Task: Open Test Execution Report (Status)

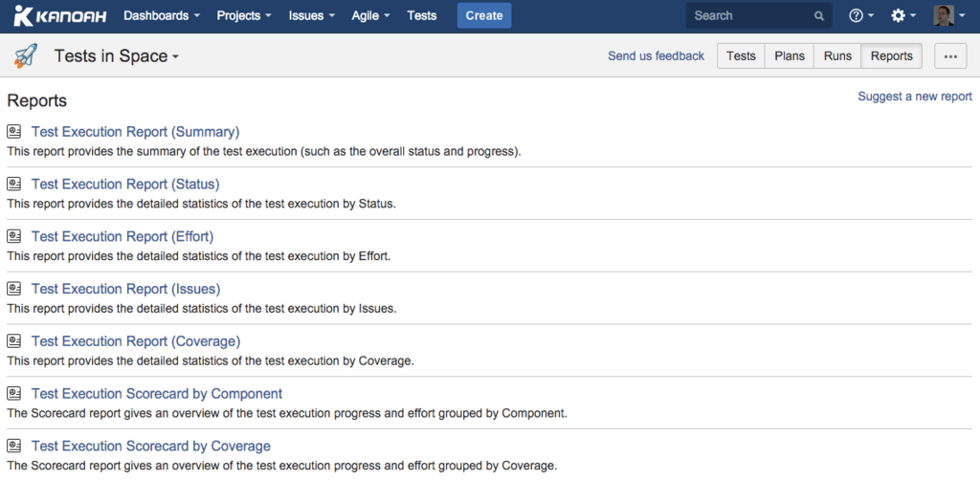Action: click(125, 185)
